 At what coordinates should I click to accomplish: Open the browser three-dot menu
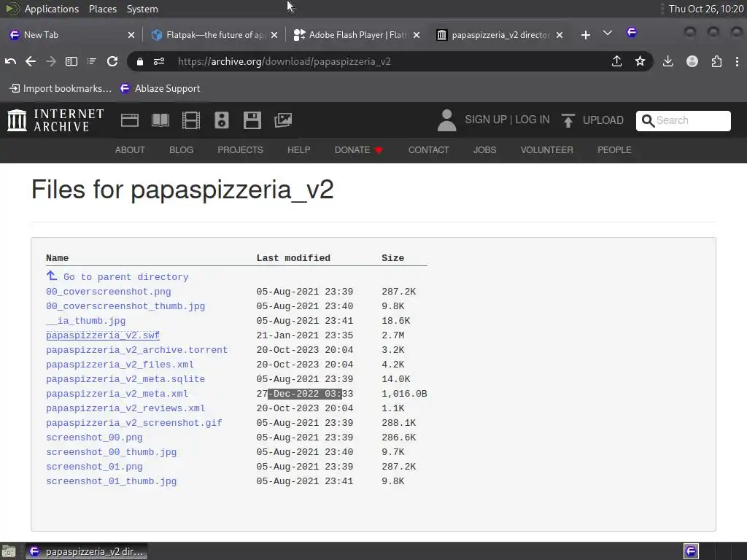click(737, 61)
